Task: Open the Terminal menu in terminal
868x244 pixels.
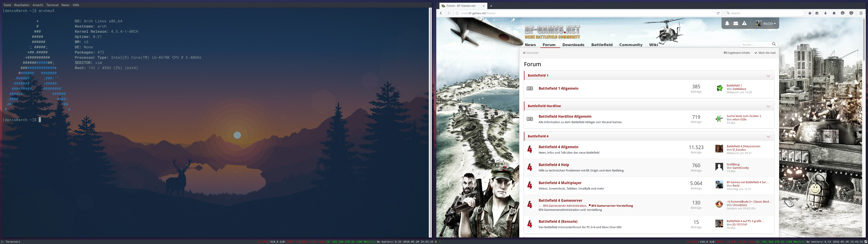Action: tap(52, 5)
